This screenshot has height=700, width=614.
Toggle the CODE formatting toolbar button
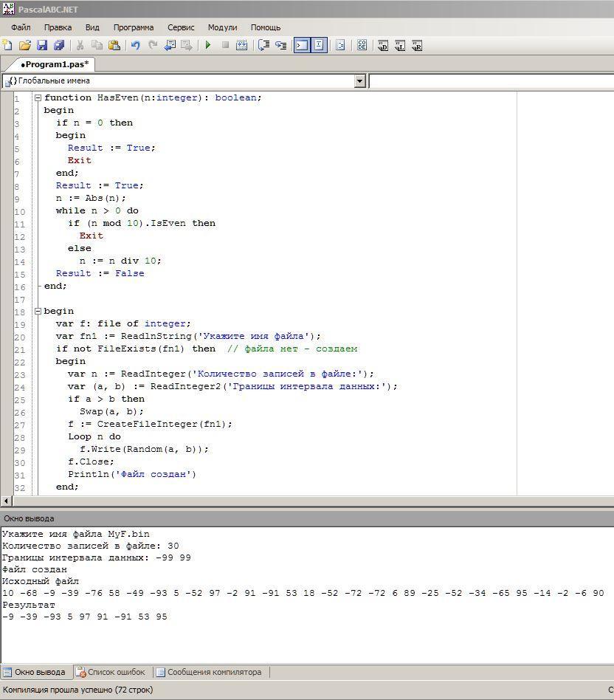pyautogui.click(x=362, y=45)
